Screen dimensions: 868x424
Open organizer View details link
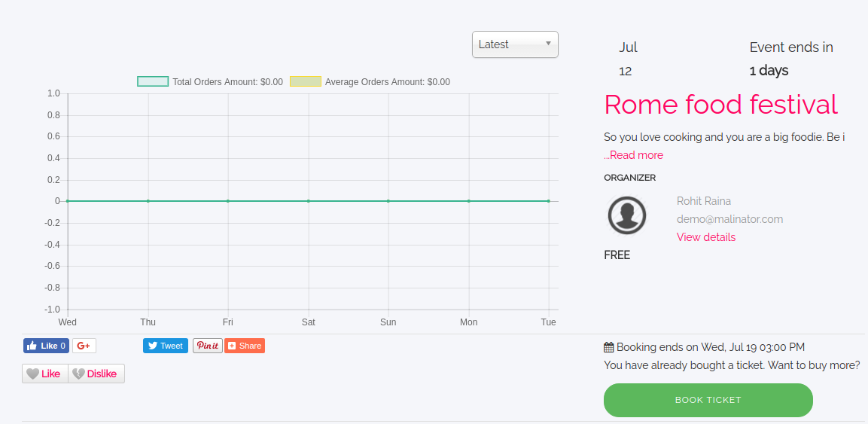click(x=705, y=237)
